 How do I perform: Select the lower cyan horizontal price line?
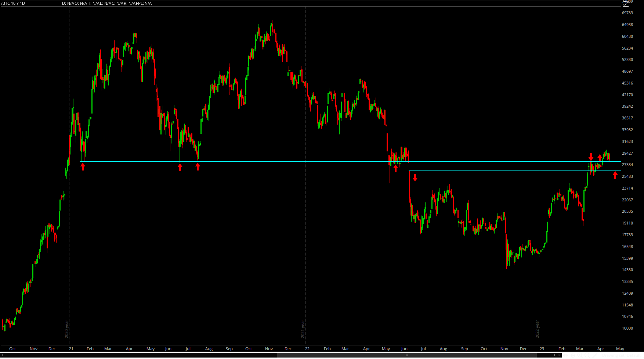click(x=477, y=171)
